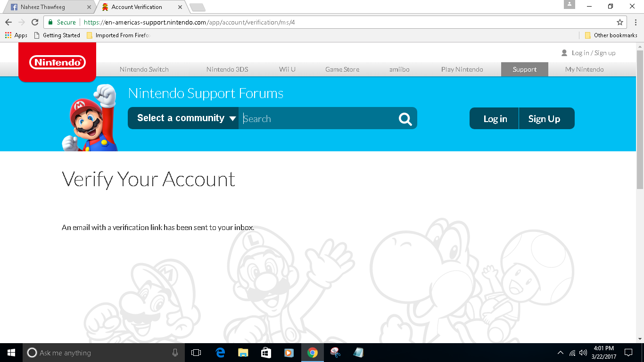
Task: Reload the page with the refresh icon
Action: click(35, 22)
